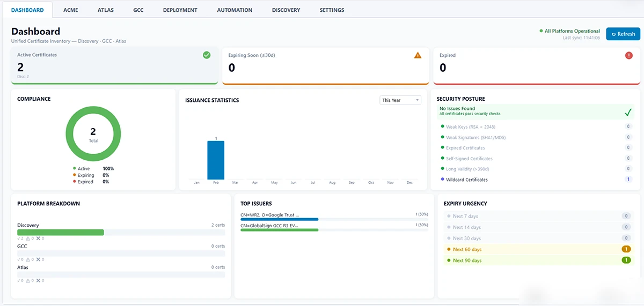This screenshot has width=644, height=306.
Task: Click the All Platforms Operational status dot
Action: coord(541,31)
